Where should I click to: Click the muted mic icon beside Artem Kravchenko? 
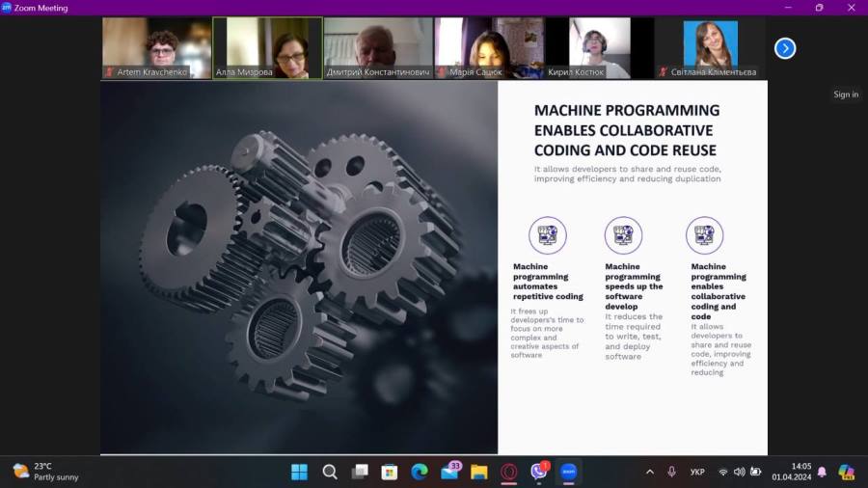(x=110, y=72)
